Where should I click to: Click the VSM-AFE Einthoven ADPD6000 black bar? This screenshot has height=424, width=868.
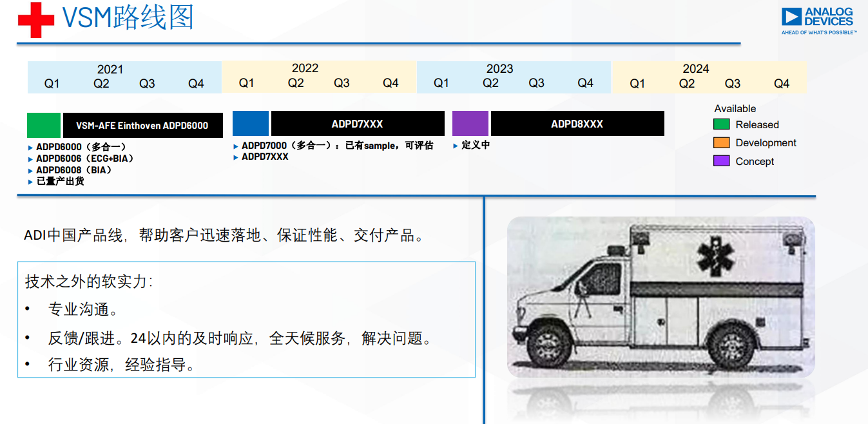[143, 126]
